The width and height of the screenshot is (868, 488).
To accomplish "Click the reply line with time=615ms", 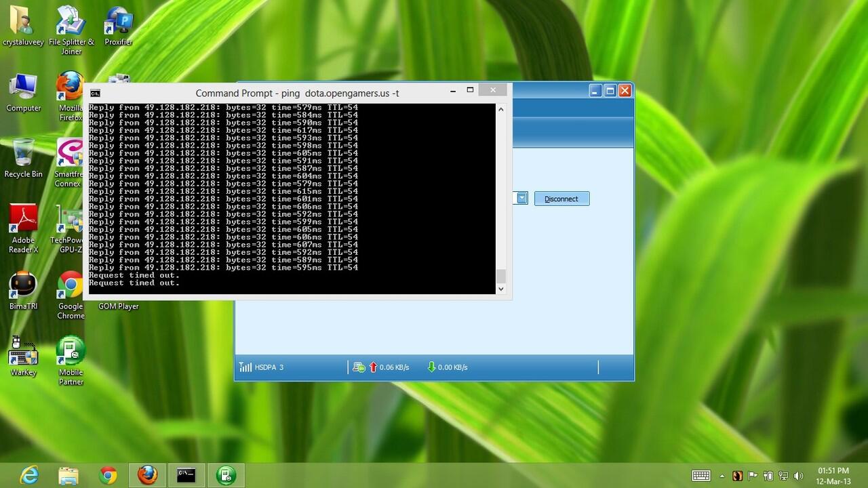I will click(223, 191).
